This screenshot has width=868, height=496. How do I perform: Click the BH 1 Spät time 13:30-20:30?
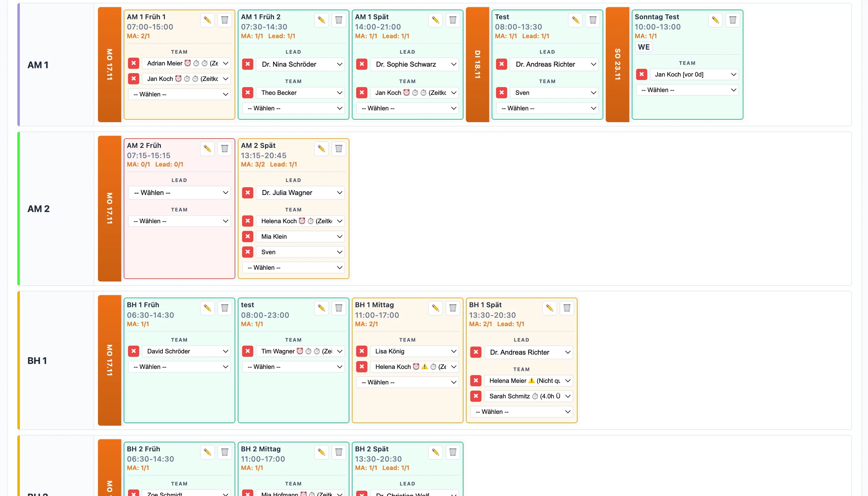[x=493, y=315]
